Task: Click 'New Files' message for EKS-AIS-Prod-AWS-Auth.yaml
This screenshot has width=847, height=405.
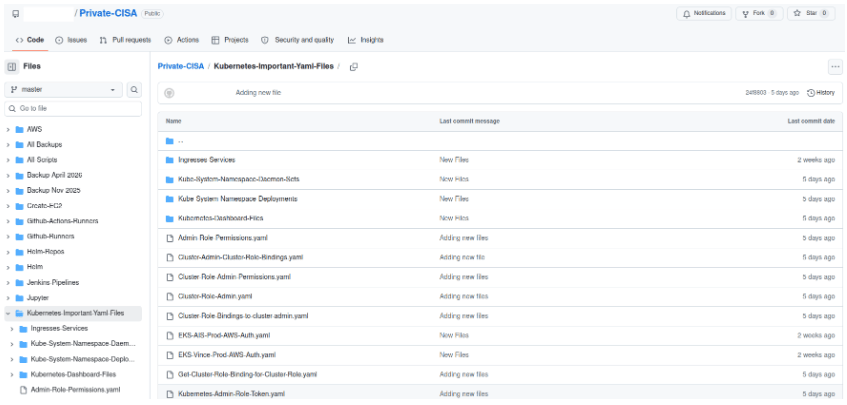Action: pyautogui.click(x=454, y=335)
